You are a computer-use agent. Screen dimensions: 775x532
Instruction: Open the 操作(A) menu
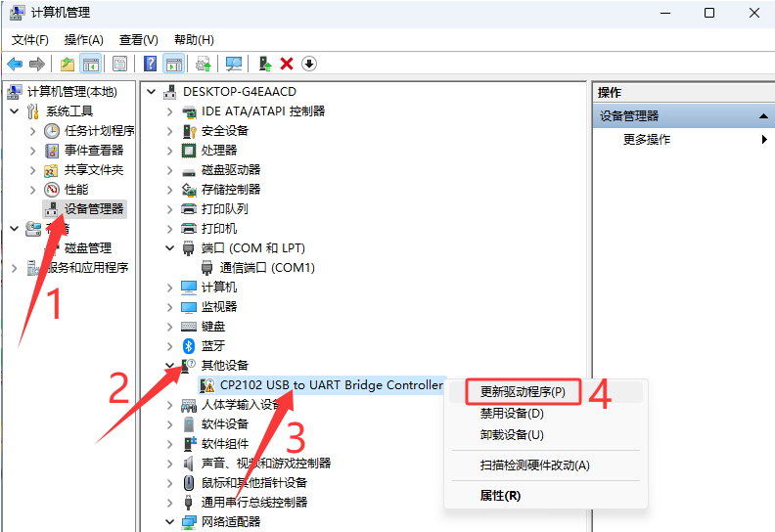(83, 40)
